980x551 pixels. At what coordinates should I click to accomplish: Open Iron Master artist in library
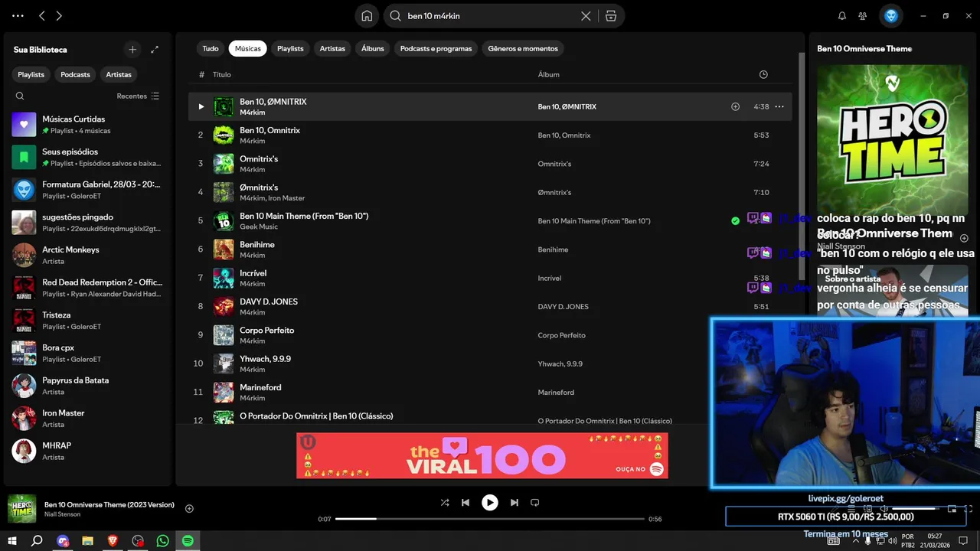point(87,418)
